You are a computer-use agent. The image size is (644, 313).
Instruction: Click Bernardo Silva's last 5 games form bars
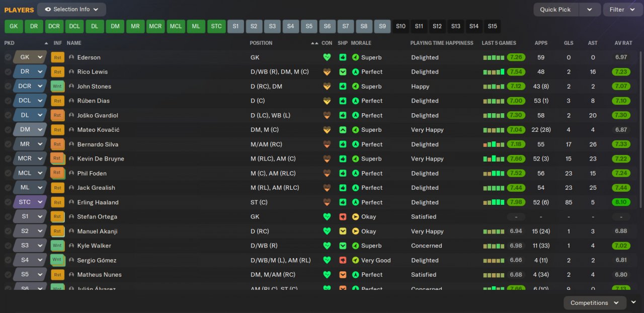tap(494, 144)
